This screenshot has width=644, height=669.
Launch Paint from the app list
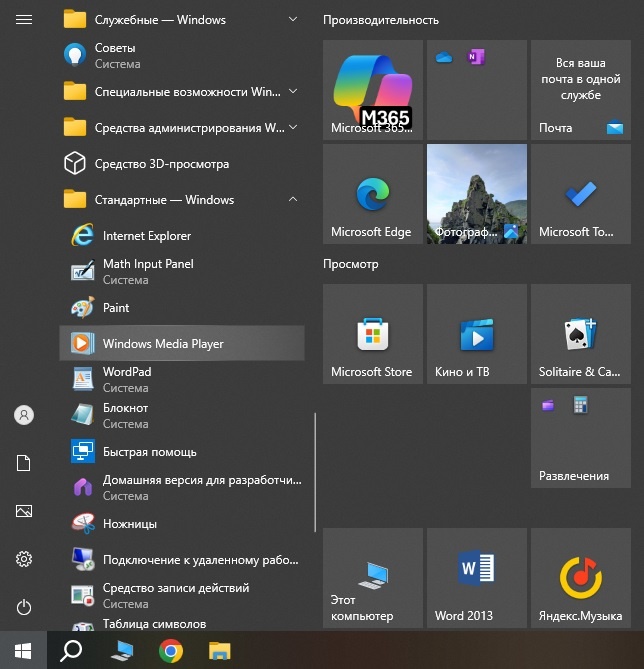coord(182,308)
